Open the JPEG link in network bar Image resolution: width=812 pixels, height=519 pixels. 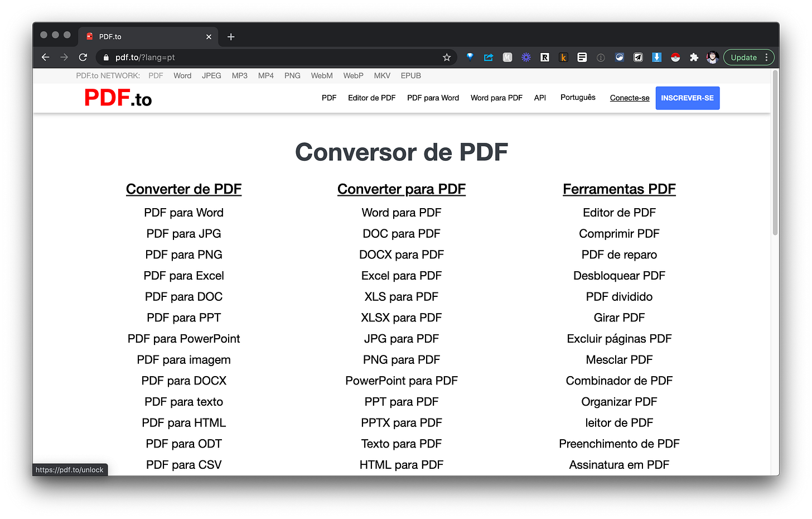pyautogui.click(x=211, y=75)
